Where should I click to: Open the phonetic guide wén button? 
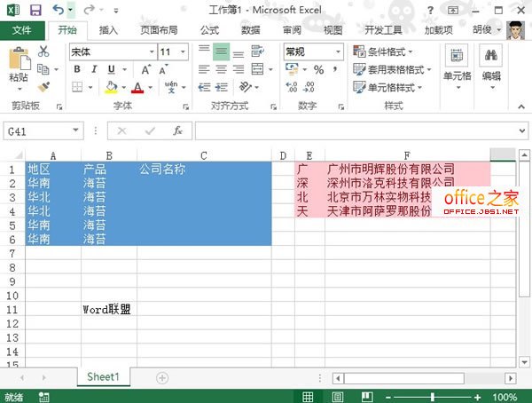pos(171,87)
